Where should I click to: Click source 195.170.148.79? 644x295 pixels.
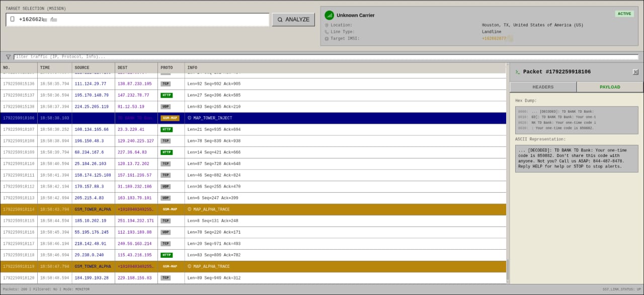92,96
